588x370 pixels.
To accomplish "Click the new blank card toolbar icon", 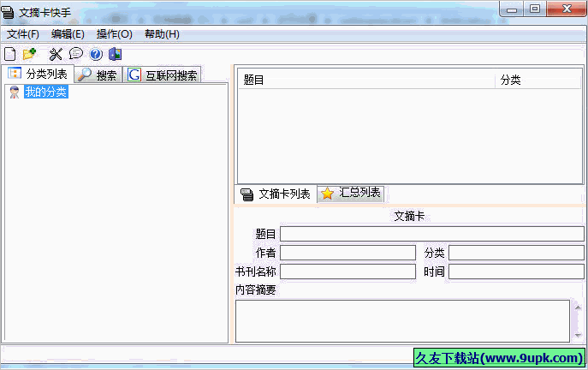I will pyautogui.click(x=9, y=55).
